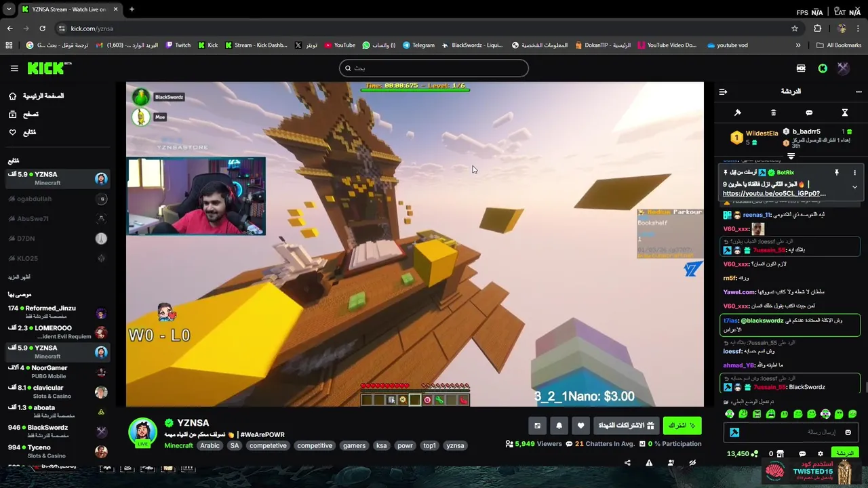The width and height of the screenshot is (868, 488).
Task: Click the gamers tag
Action: coord(354,445)
